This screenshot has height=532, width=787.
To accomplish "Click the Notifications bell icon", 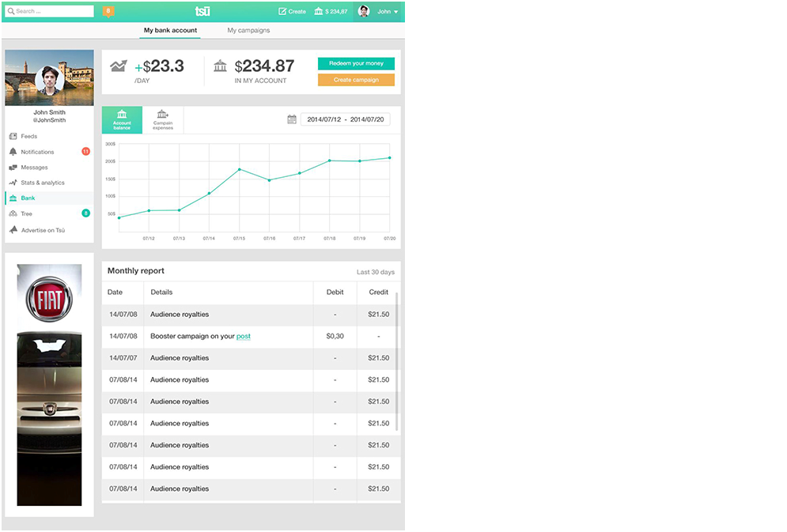I will [13, 152].
